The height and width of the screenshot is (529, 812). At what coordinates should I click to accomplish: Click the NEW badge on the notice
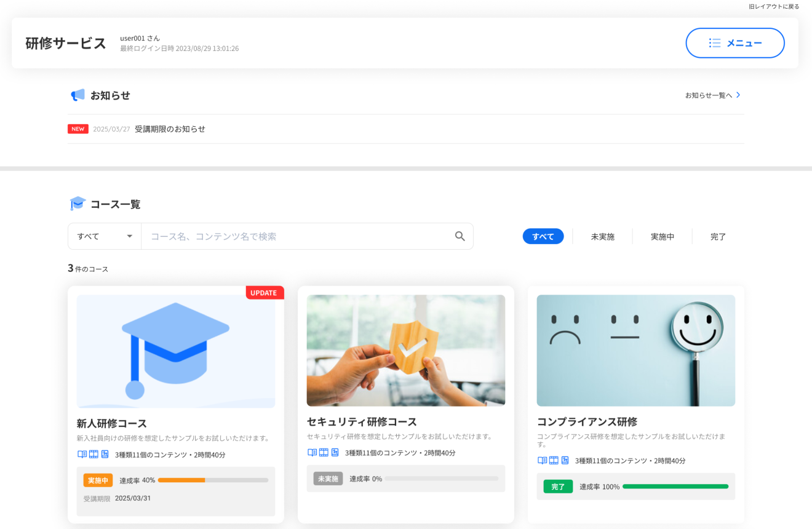[x=78, y=129]
